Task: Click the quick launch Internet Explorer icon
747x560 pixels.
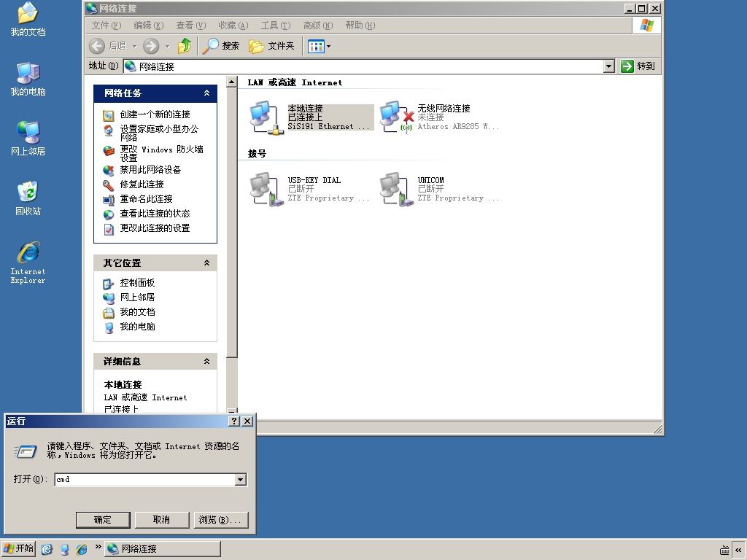Action: (82, 550)
